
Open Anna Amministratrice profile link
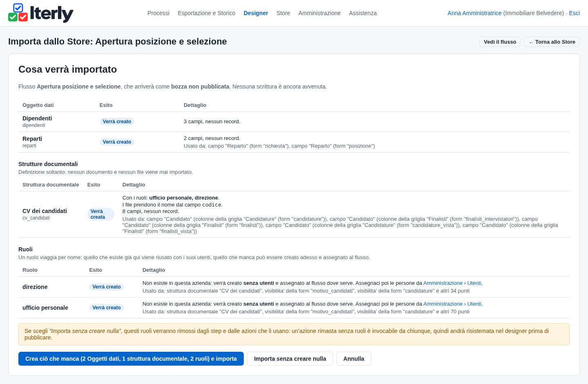[x=474, y=13]
